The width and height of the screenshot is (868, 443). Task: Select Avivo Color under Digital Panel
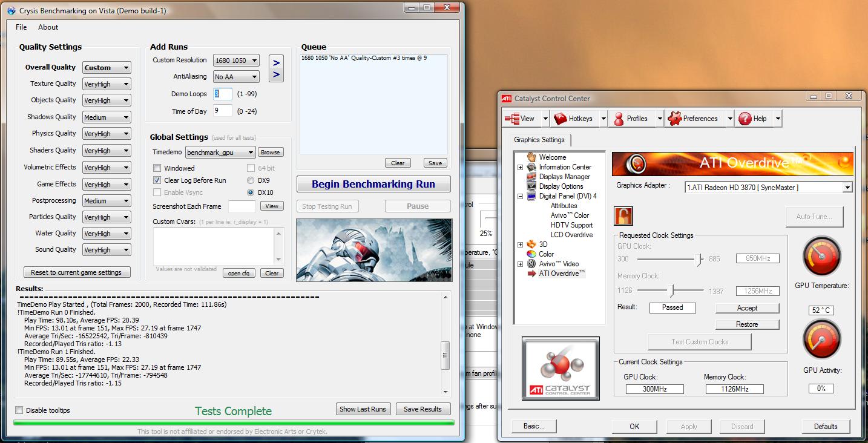tap(570, 215)
